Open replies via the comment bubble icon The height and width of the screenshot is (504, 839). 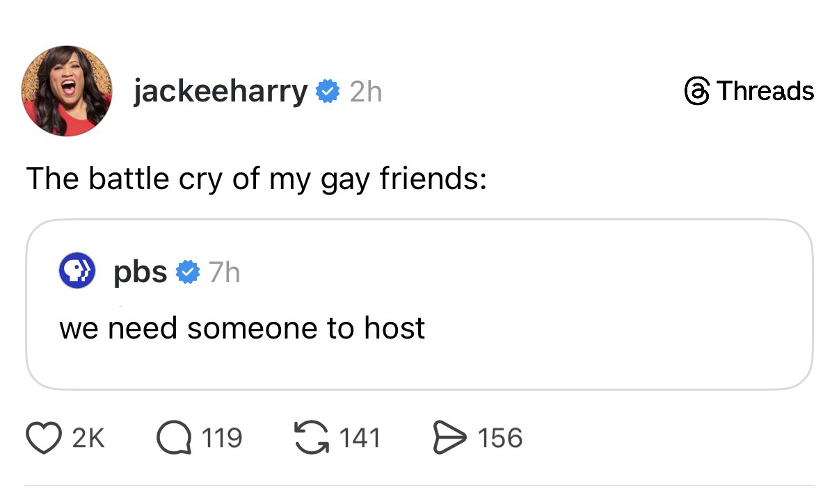tap(173, 439)
